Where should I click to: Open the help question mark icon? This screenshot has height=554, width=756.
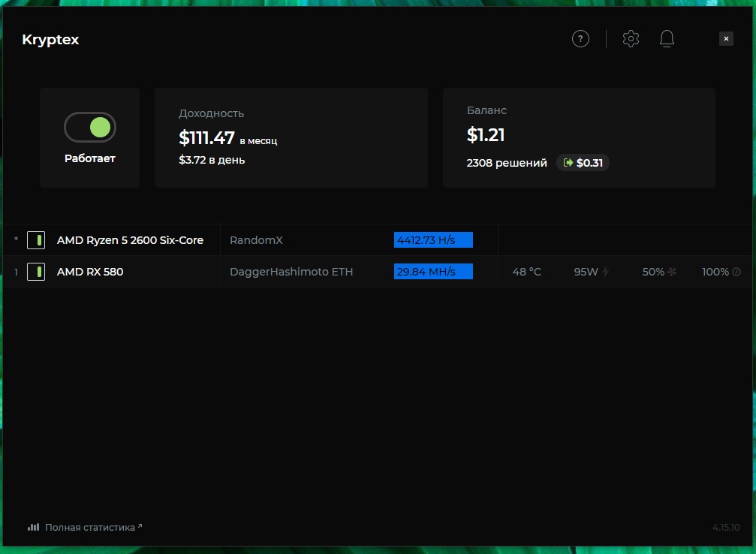580,38
